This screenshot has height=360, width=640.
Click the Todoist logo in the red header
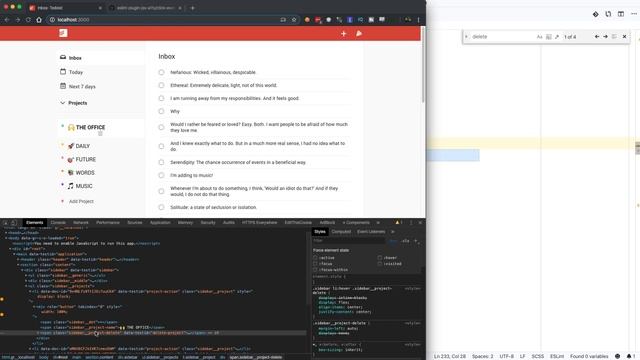pyautogui.click(x=63, y=33)
